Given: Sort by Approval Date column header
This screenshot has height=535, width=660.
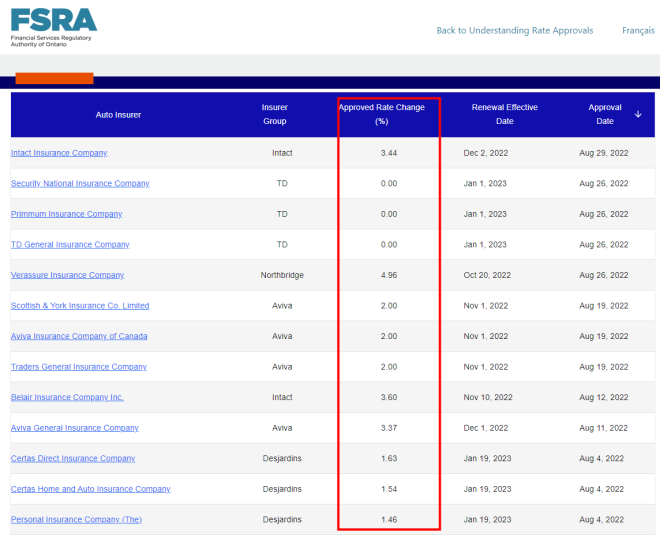Looking at the screenshot, I should (x=605, y=114).
